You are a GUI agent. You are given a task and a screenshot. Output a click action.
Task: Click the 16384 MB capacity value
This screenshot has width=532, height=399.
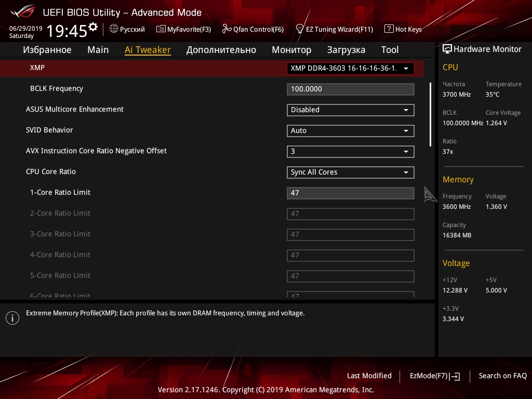(457, 235)
